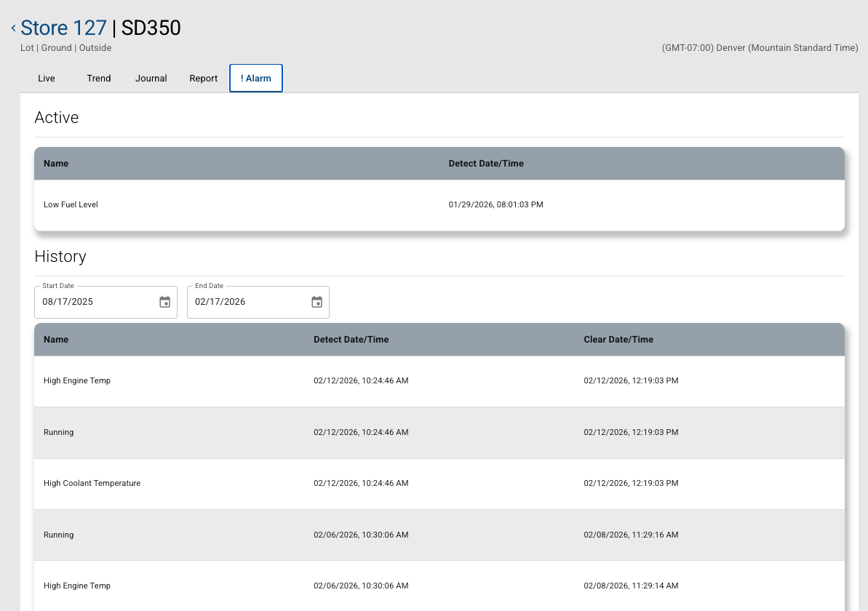This screenshot has height=611, width=868.
Task: Click the End Date input field
Action: tap(247, 302)
